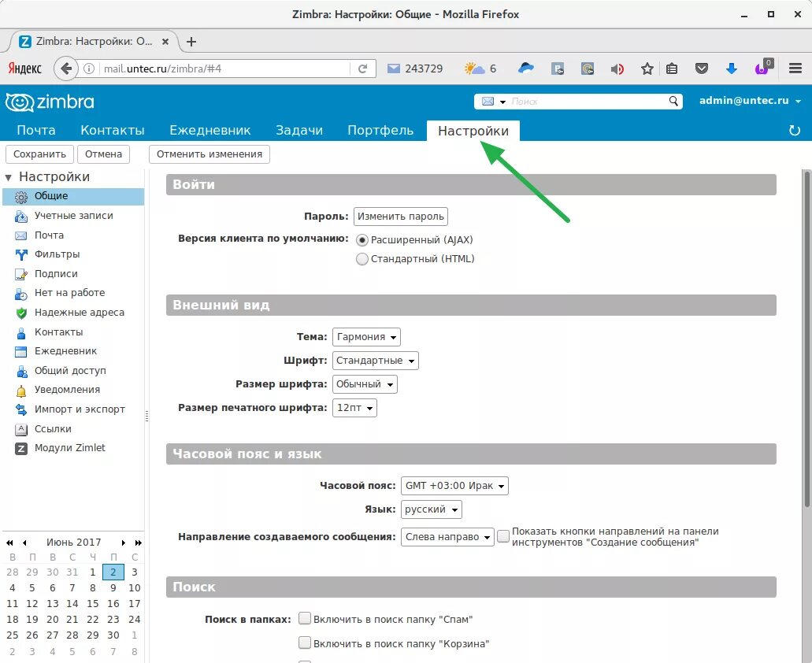Click the Zimbra logo
This screenshot has width=812, height=663.
click(50, 102)
